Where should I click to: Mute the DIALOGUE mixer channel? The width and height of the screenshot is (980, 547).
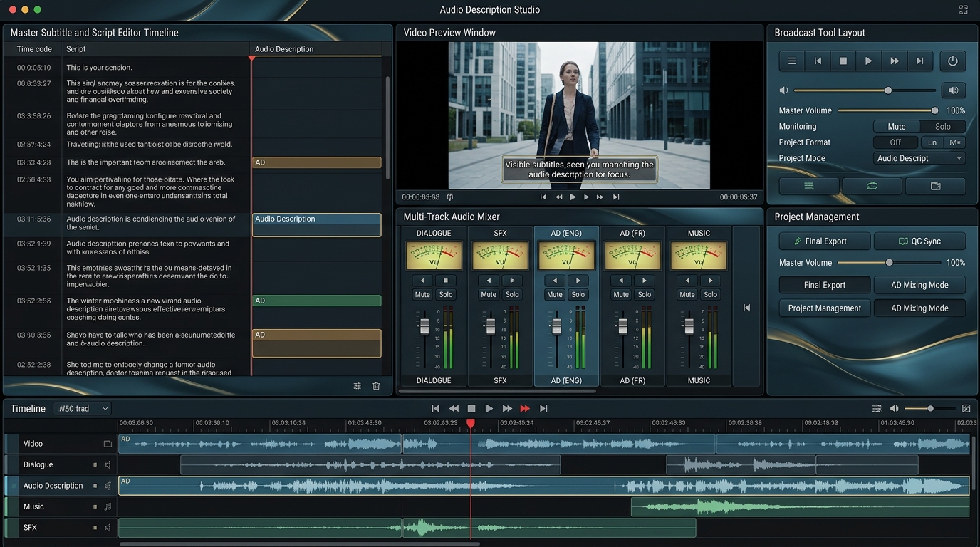coord(422,294)
